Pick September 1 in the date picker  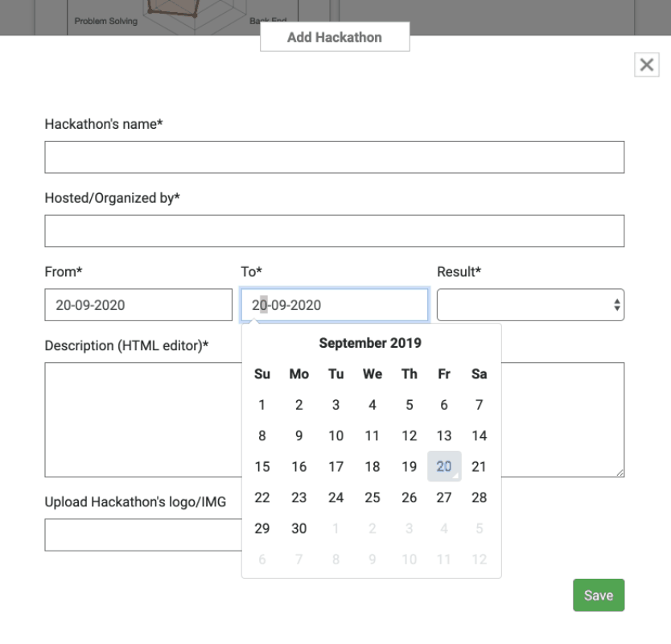(x=262, y=405)
